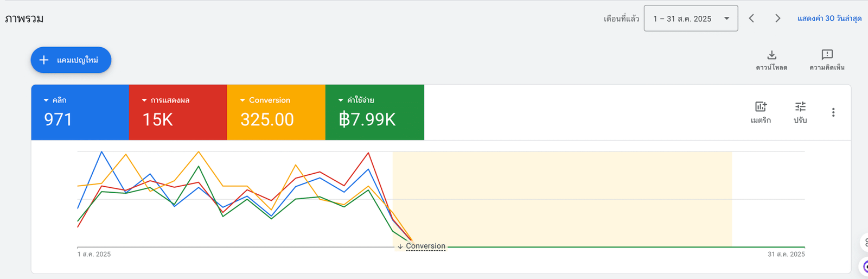This screenshot has height=279, width=868.
Task: Click the เดือนที่แล้ว label beside the date picker
Action: click(621, 18)
